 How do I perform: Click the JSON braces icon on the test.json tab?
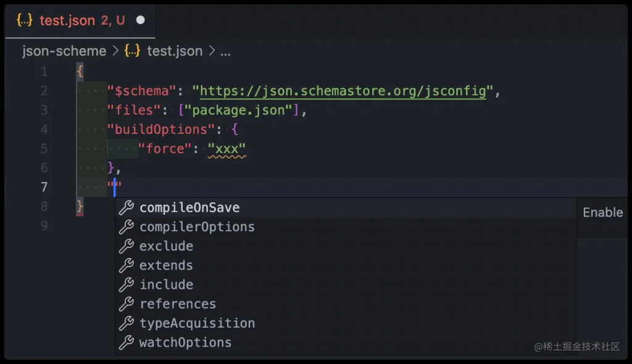23,20
